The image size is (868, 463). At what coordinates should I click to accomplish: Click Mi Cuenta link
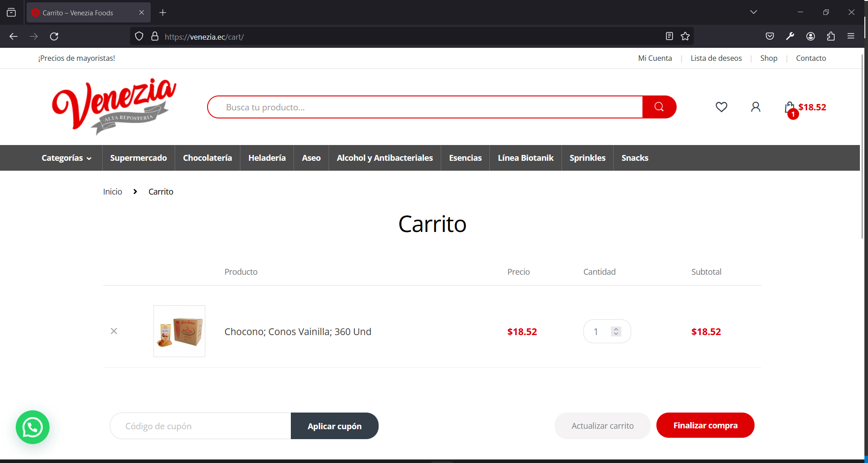tap(655, 58)
